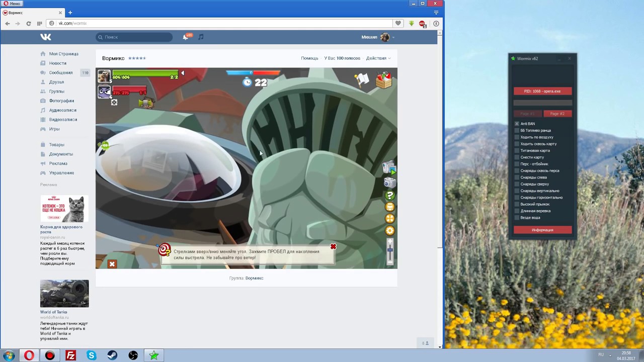Open the Royal Canin cat ad image
The image size is (644, 362).
(x=64, y=208)
